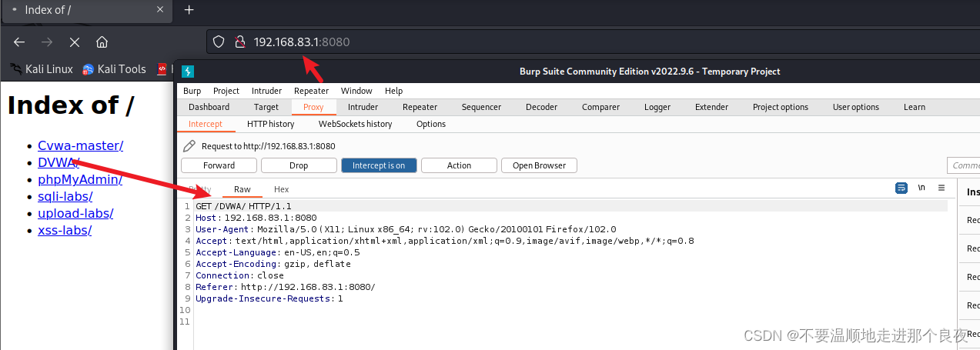Image resolution: width=980 pixels, height=350 pixels.
Task: Click the 'Upgrade-Insecure-Requests: 1' line
Action: pyautogui.click(x=269, y=298)
